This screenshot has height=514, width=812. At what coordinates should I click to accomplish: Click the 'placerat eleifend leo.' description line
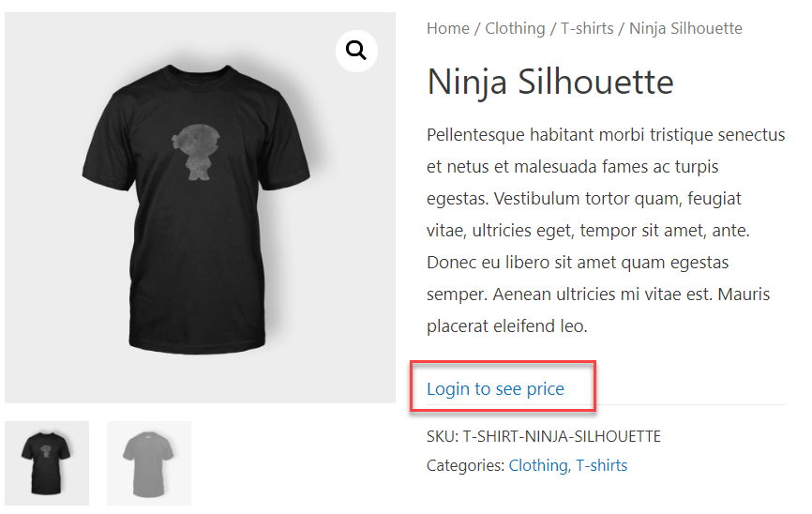[506, 326]
